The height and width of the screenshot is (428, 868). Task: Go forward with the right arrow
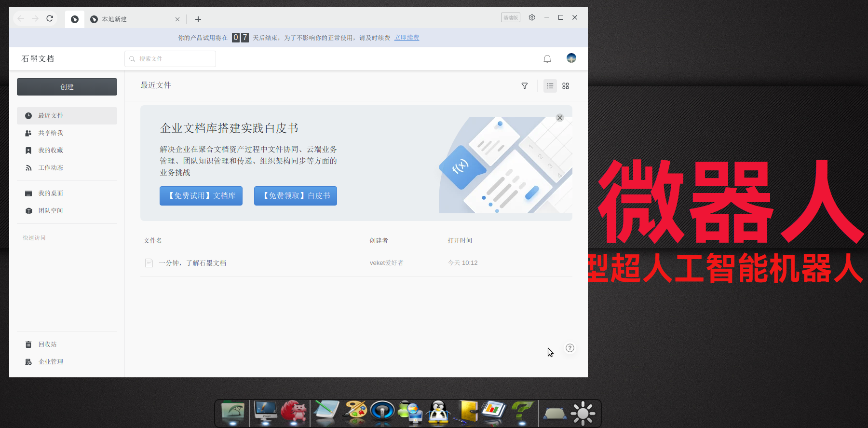pos(35,18)
